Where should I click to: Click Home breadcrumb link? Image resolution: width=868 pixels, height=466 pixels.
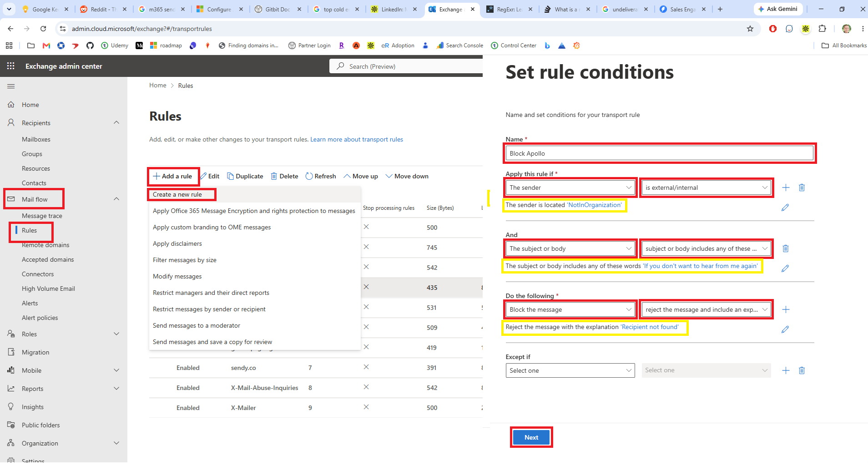(158, 86)
